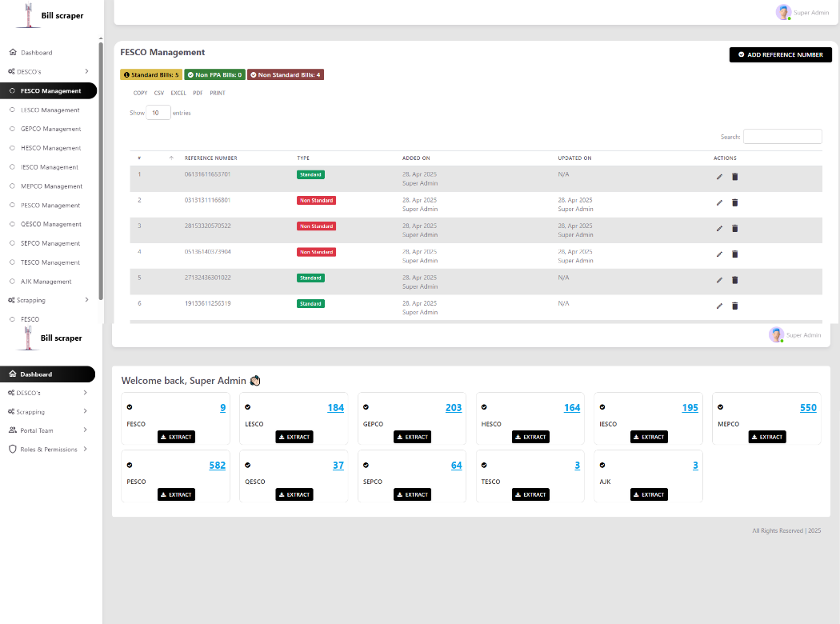Expand DESCO's chevron directly below highlighted Dashboard
840x624 pixels.
click(x=86, y=393)
